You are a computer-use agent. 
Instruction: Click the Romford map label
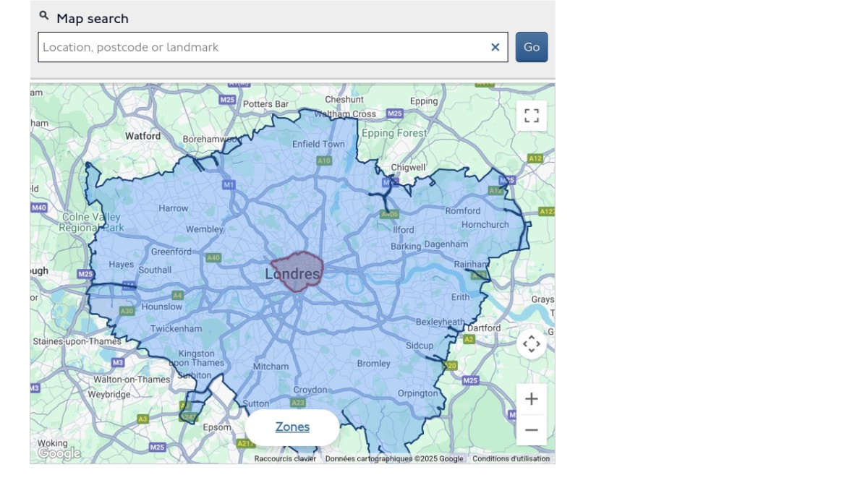[463, 211]
